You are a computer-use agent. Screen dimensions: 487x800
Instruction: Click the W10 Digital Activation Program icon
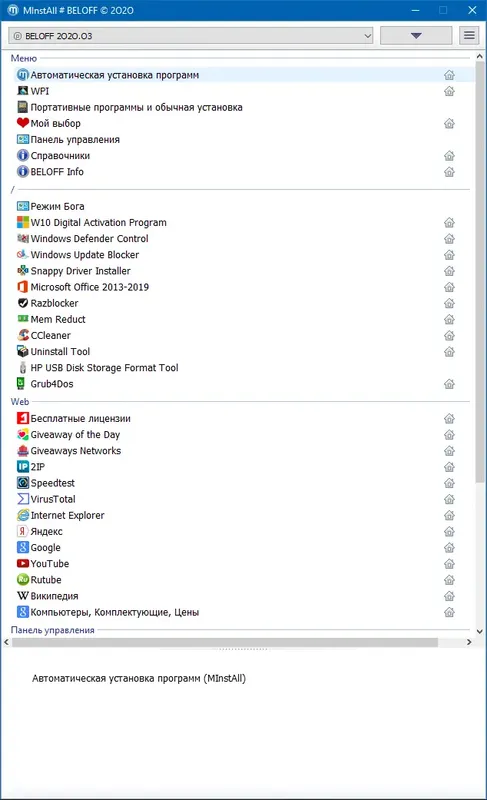22,222
